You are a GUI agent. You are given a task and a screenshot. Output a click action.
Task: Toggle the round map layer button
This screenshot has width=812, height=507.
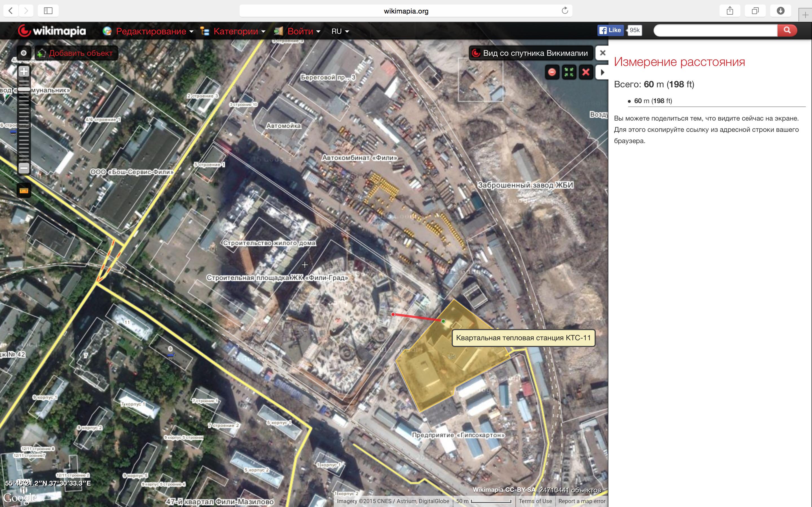[x=24, y=53]
